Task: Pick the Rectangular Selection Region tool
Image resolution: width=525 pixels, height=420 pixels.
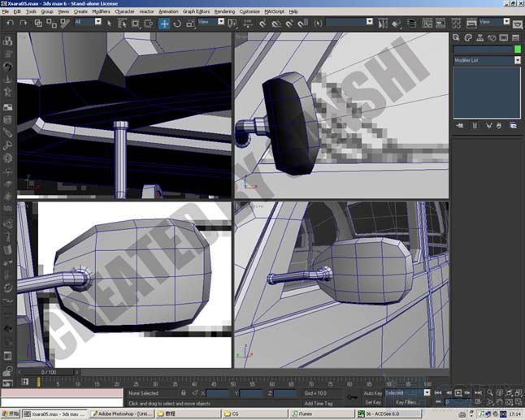Action: pos(135,23)
